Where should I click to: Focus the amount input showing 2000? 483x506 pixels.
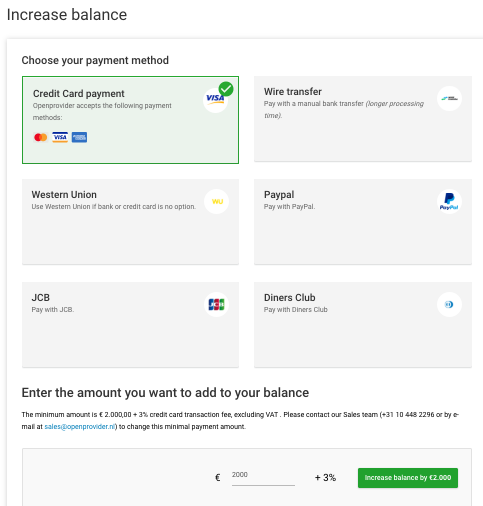pos(263,477)
